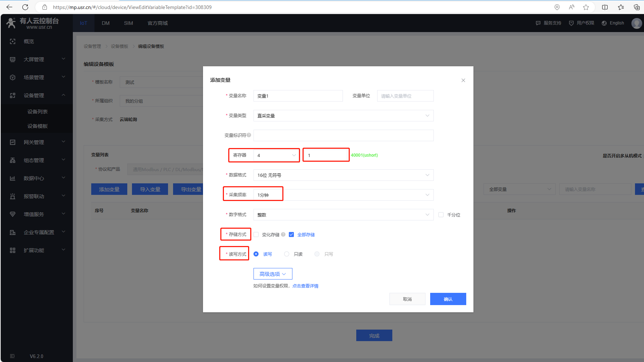Open 设备列表 in the sidebar menu

38,112
